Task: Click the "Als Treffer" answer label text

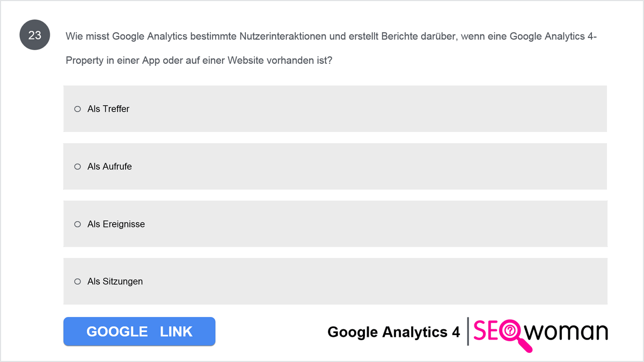Action: pyautogui.click(x=108, y=109)
